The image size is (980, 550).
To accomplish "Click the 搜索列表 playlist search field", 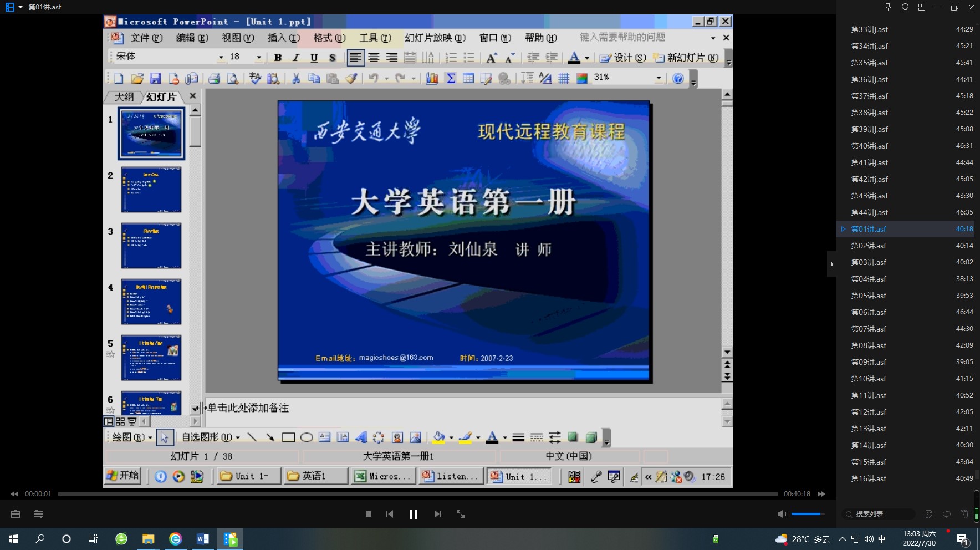I will [x=879, y=514].
